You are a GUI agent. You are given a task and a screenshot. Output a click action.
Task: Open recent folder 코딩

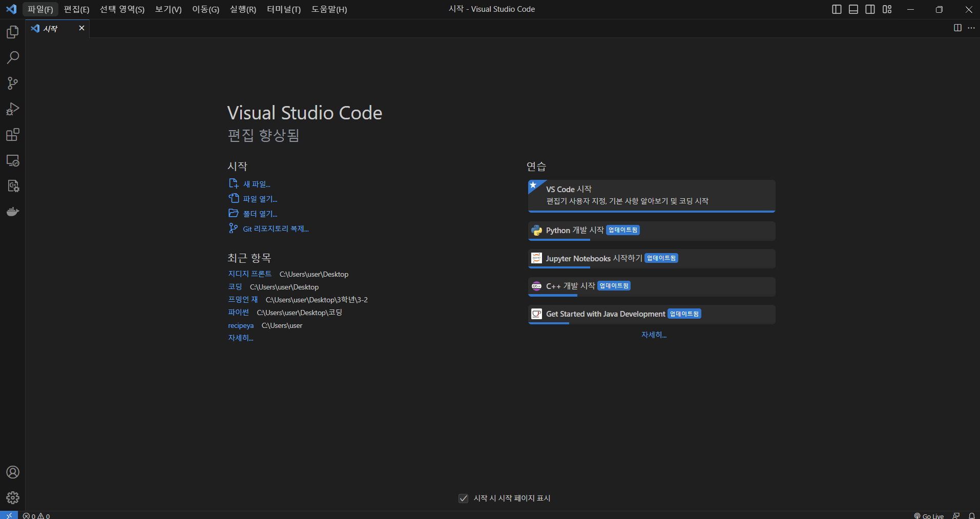point(235,287)
